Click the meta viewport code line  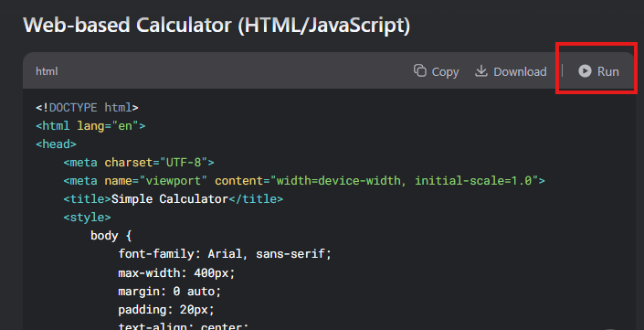click(304, 181)
